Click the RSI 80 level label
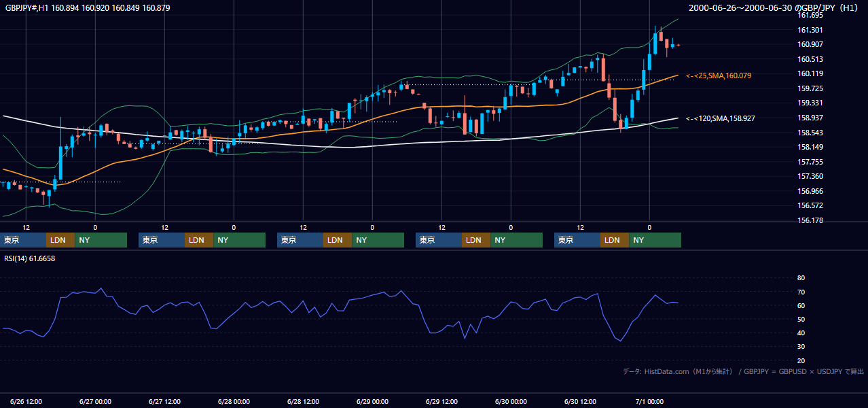Screen dimensions: 868x408 tap(801, 278)
